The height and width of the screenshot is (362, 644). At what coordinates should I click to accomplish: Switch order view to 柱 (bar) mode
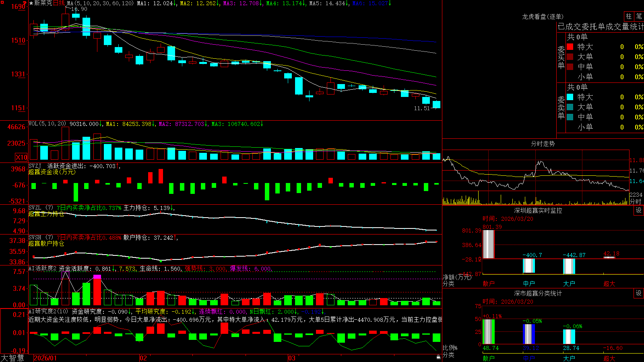tap(629, 16)
